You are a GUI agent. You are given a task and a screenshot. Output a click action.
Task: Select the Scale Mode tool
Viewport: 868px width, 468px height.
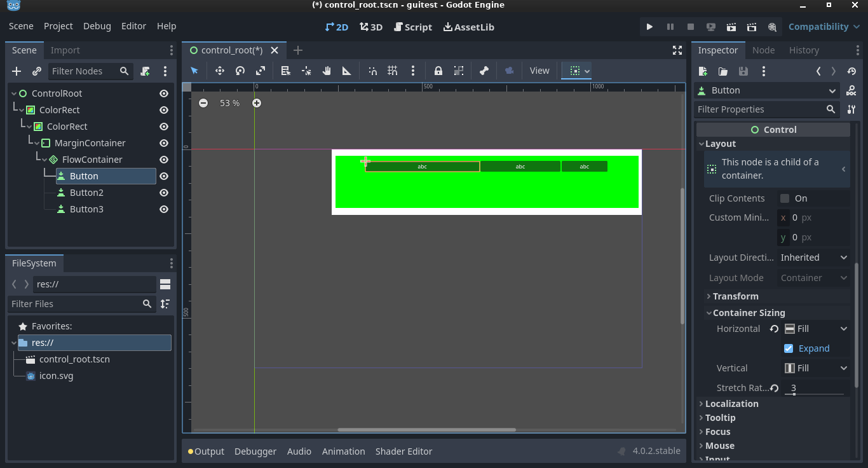tap(261, 71)
